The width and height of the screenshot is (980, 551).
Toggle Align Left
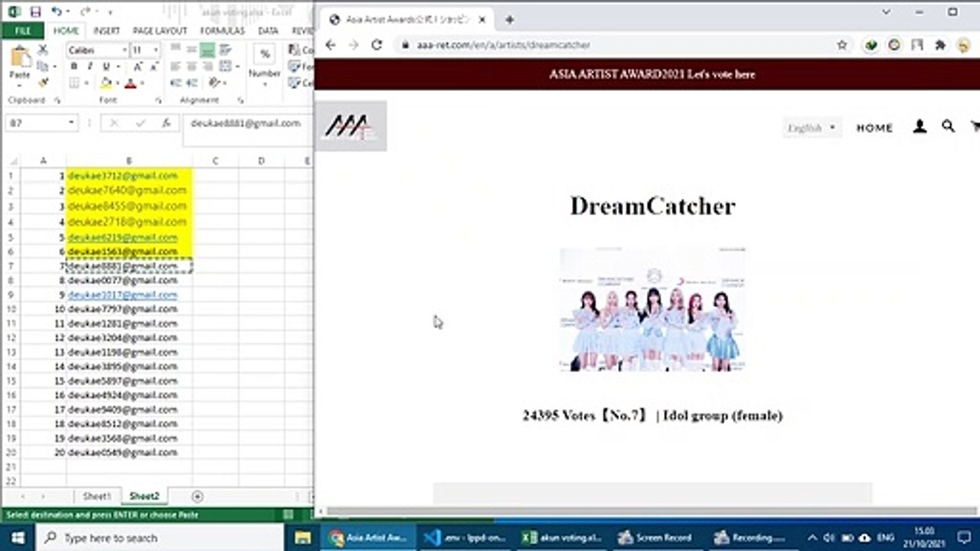(175, 67)
